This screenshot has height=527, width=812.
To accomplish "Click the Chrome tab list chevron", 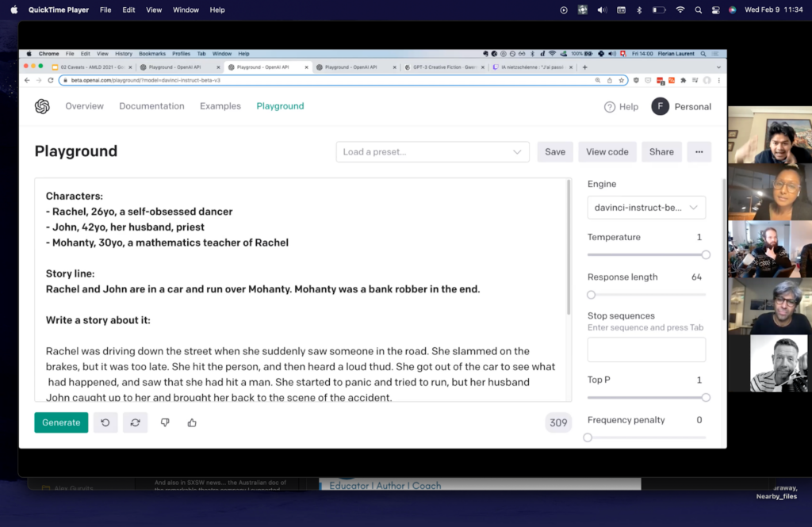I will tap(718, 67).
